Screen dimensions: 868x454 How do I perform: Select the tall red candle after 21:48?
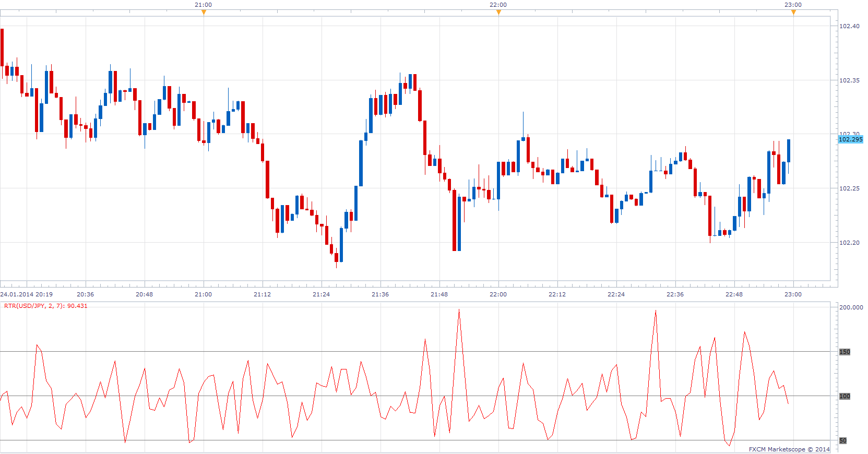tap(455, 220)
